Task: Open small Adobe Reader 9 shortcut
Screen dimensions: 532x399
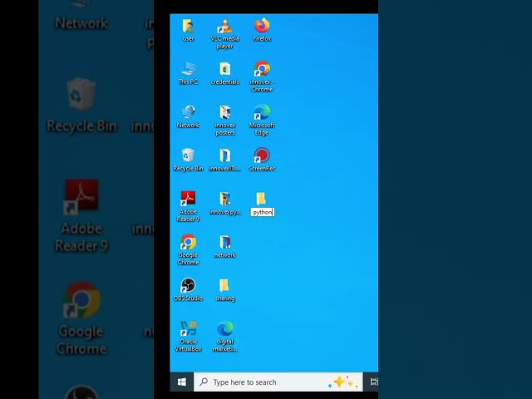Action: [x=189, y=199]
